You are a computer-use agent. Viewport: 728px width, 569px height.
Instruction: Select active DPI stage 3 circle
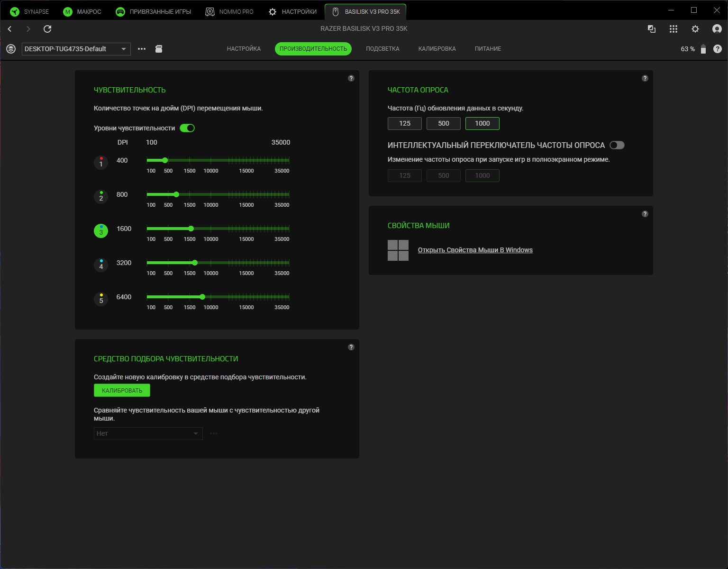coord(101,230)
